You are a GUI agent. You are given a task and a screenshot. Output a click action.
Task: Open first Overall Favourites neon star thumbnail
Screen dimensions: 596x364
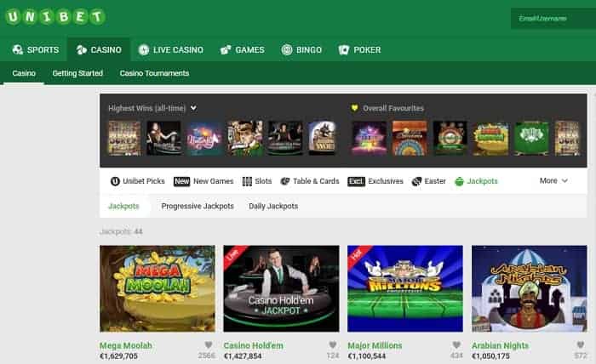coord(369,138)
